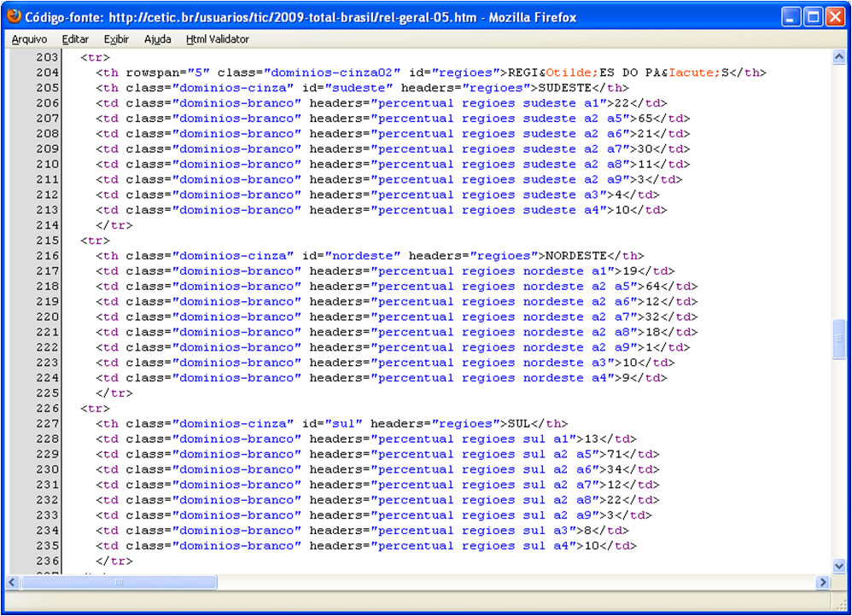The height and width of the screenshot is (616, 852).
Task: Click the value 18 on line 221
Action: 652,331
